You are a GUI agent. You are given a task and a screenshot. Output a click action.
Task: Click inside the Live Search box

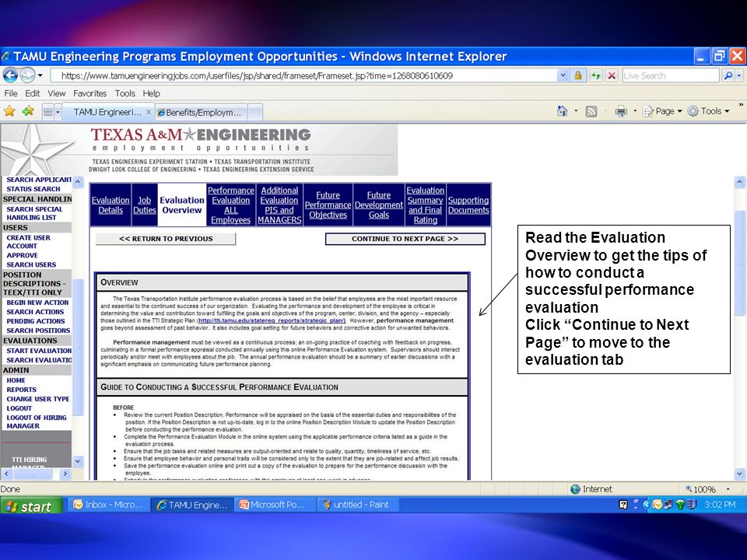coord(670,75)
